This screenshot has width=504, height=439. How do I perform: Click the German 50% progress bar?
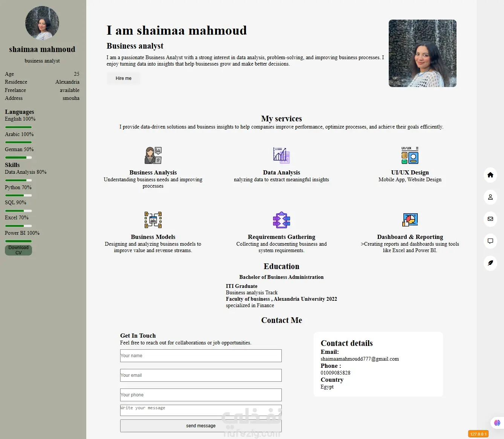[18, 158]
